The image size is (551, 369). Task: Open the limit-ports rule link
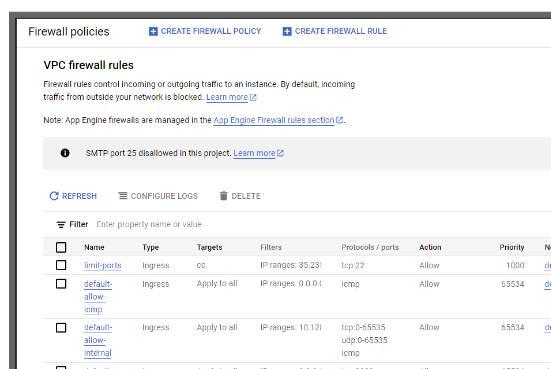click(103, 265)
